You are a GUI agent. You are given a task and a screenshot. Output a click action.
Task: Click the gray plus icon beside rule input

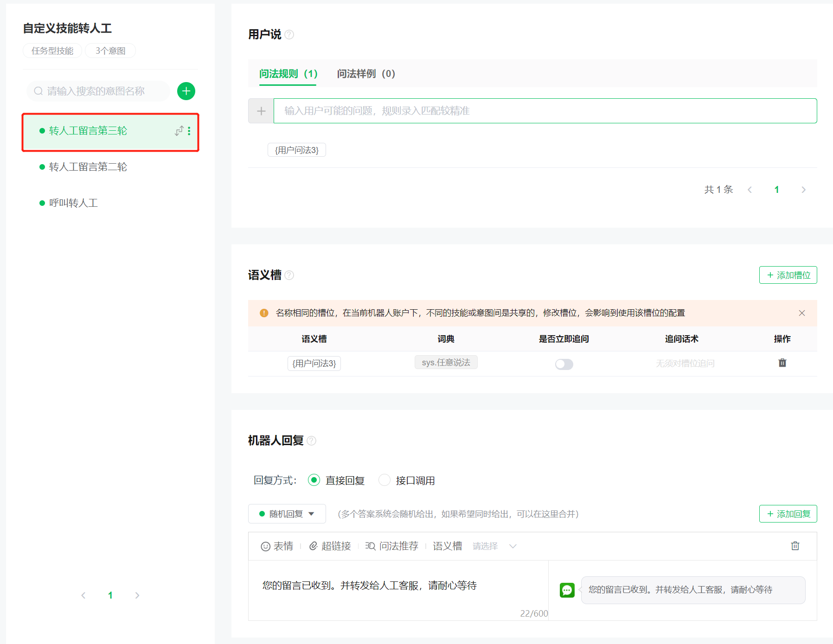[261, 111]
